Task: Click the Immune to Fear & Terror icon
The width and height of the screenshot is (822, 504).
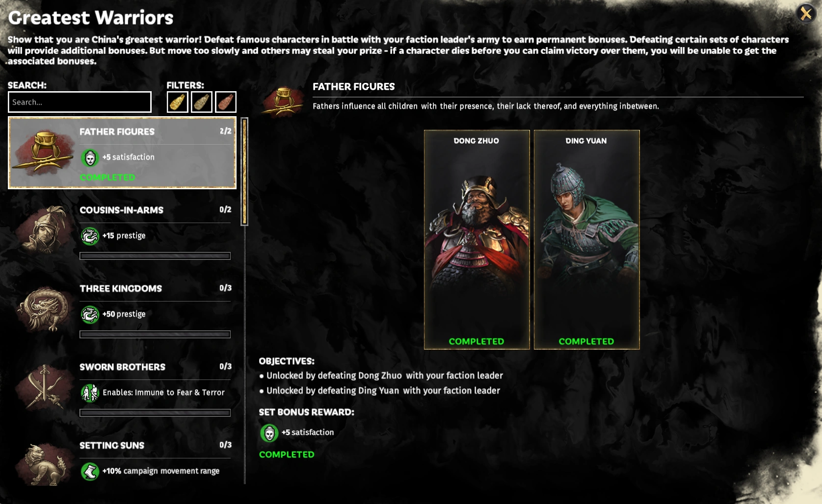Action: pos(90,393)
